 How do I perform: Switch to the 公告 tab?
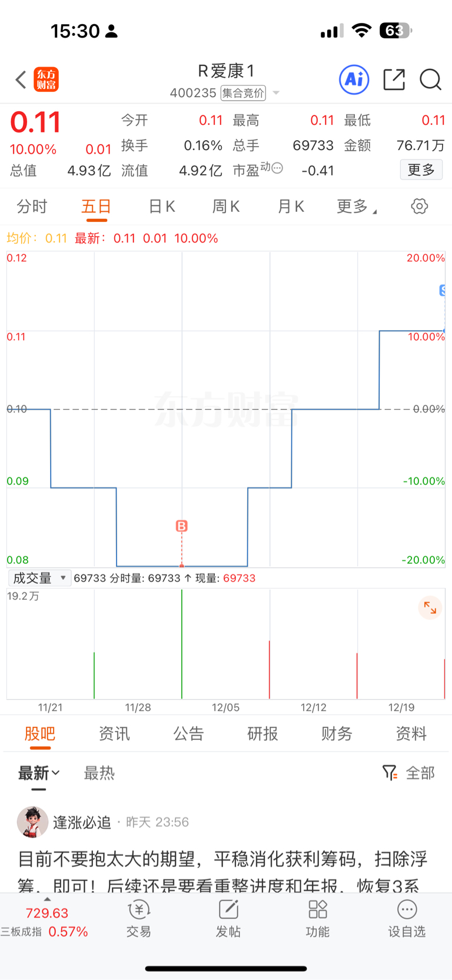point(188,733)
